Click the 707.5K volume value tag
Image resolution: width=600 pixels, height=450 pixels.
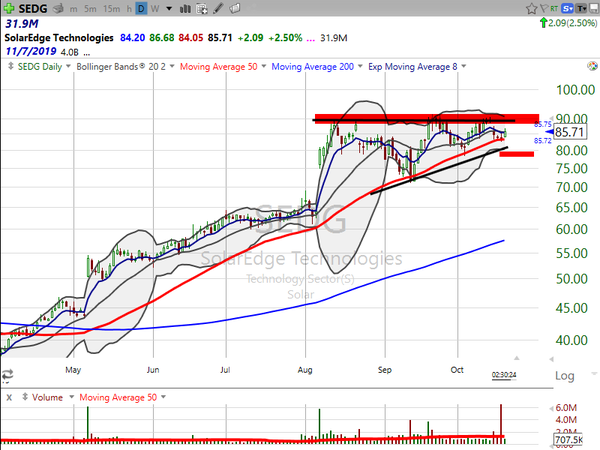568,439
